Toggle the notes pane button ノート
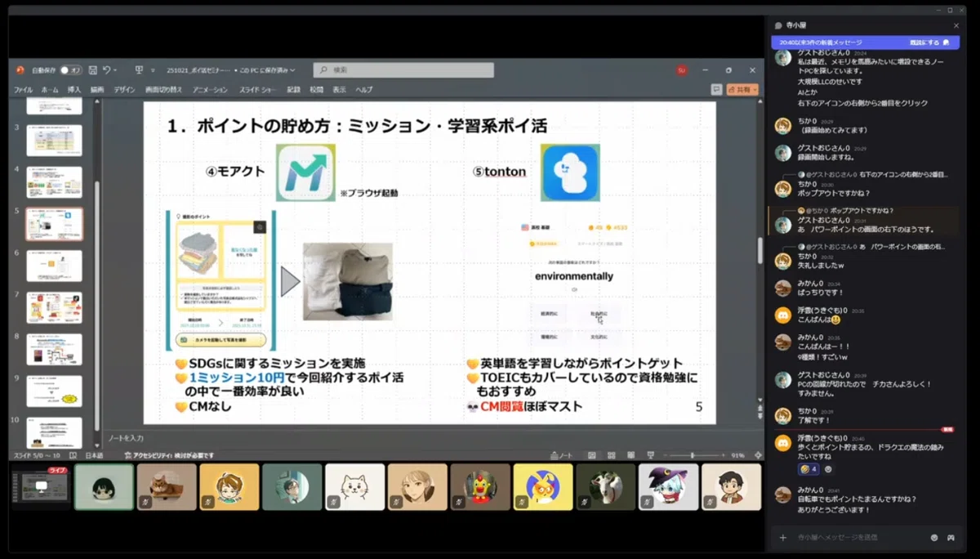 561,455
